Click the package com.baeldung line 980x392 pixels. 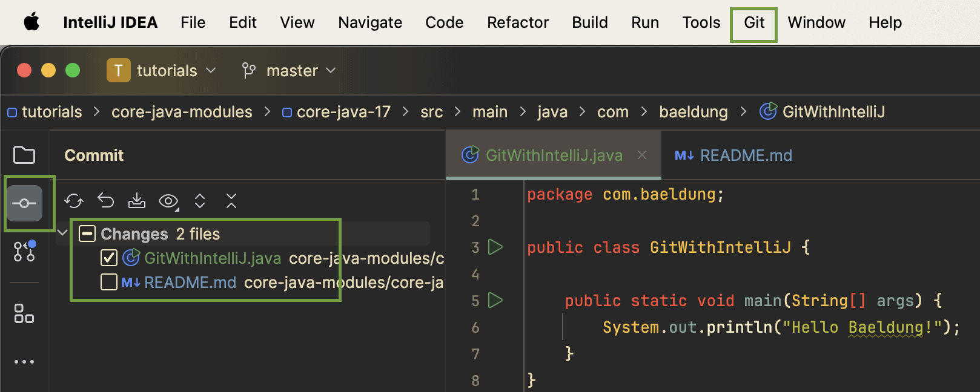coord(626,194)
